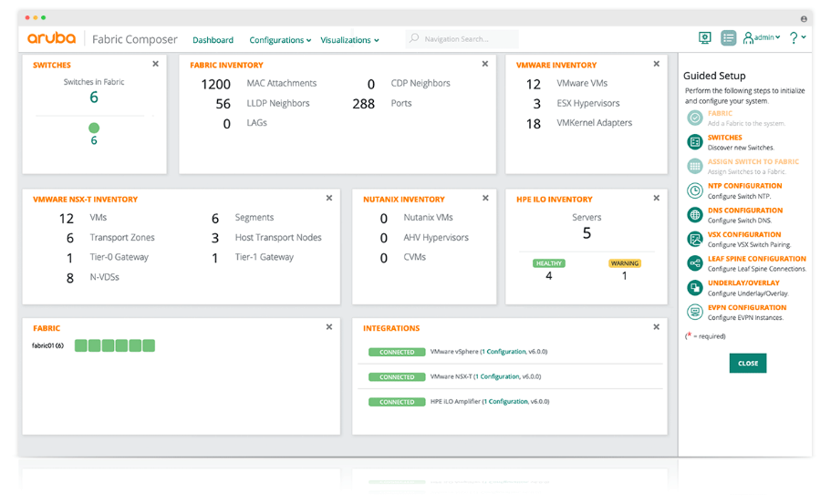This screenshot has width=831, height=504.
Task: Open the Dashboard menu item
Action: tap(213, 40)
